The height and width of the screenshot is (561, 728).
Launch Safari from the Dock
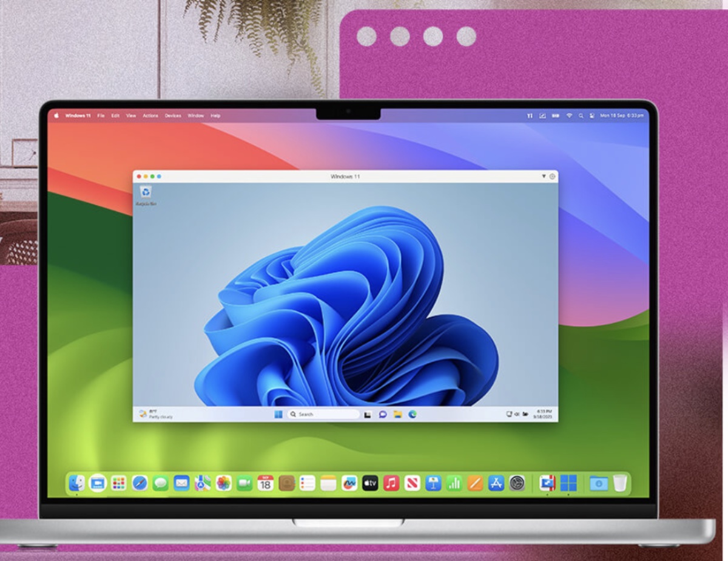[140, 483]
